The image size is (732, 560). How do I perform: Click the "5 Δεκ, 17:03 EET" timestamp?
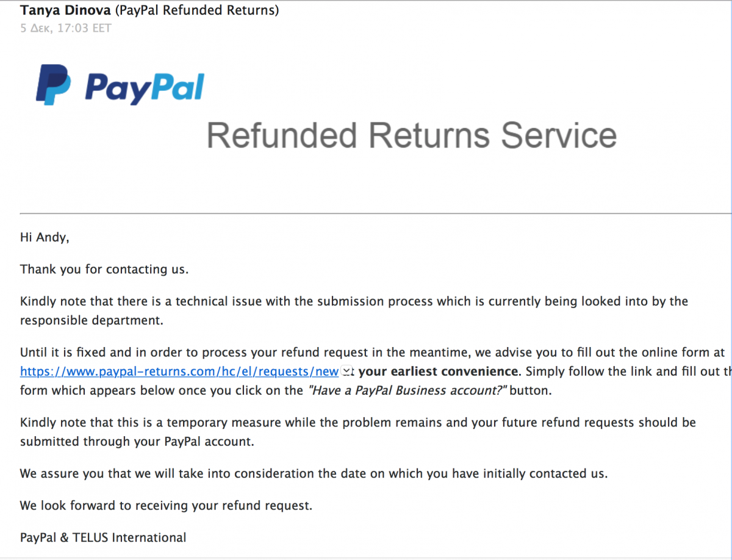66,28
